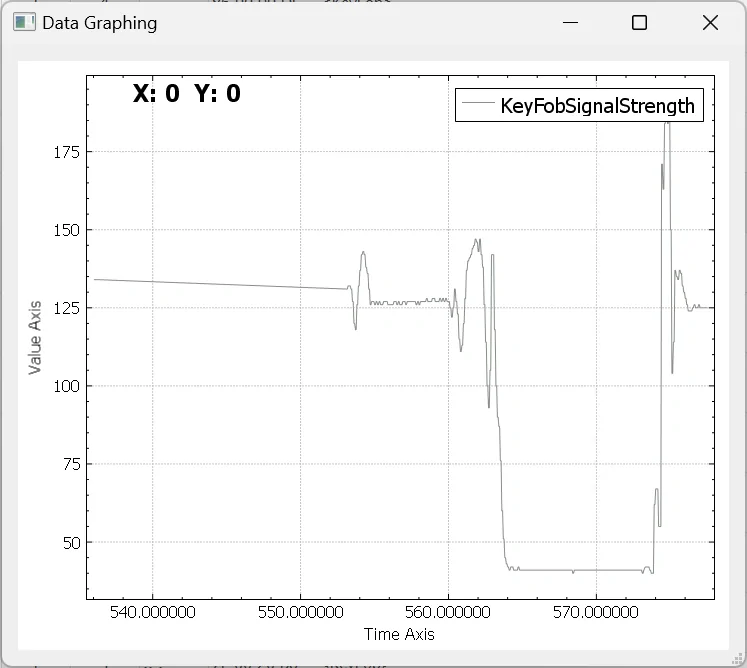Click the 150 tick label on value axis
The width and height of the screenshot is (747, 668).
pyautogui.click(x=66, y=230)
